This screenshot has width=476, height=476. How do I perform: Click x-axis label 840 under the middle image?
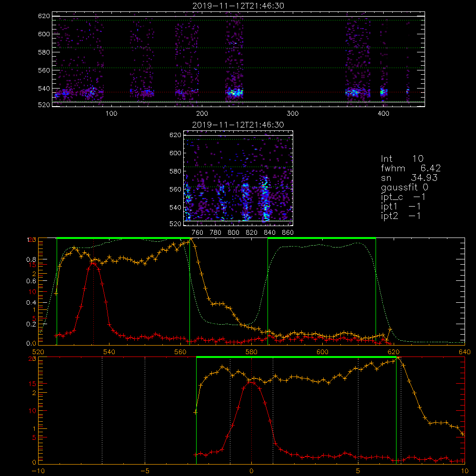(x=269, y=233)
